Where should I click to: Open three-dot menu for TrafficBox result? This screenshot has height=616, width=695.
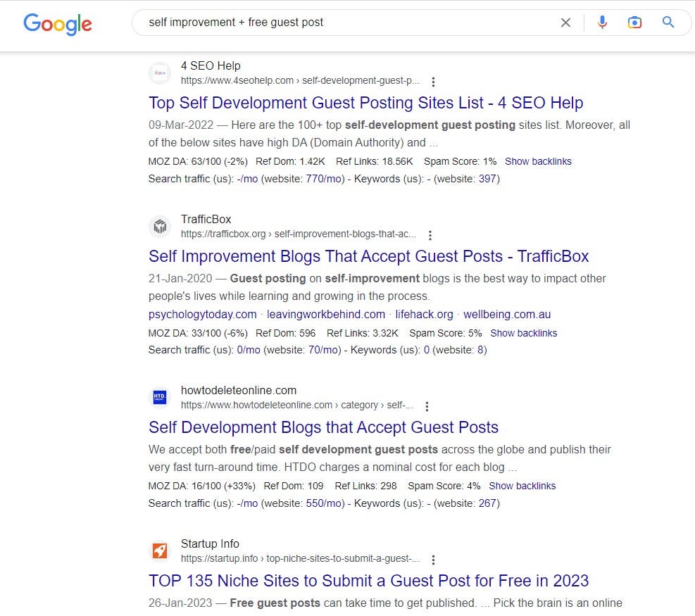430,235
